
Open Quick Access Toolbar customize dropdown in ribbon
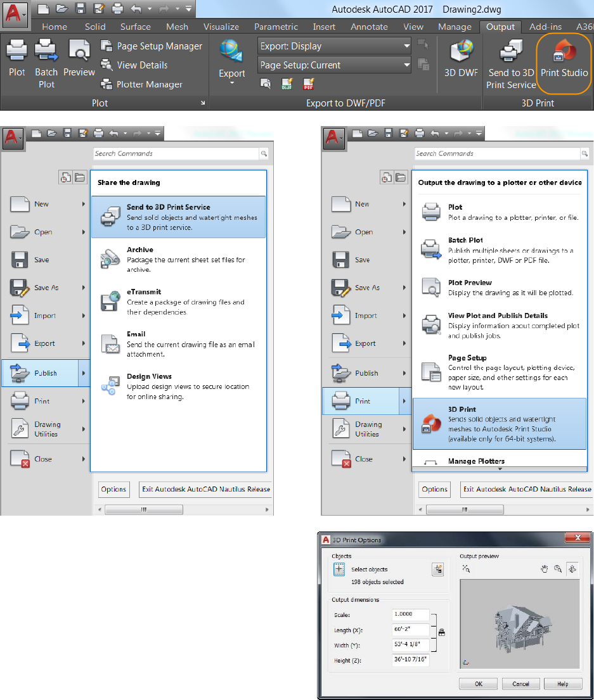[188, 8]
